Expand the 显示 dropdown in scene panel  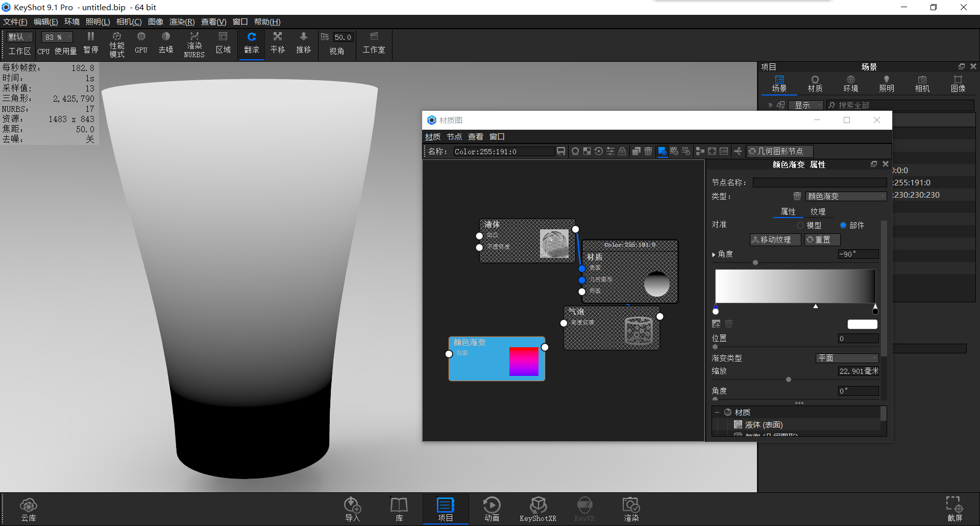point(805,105)
